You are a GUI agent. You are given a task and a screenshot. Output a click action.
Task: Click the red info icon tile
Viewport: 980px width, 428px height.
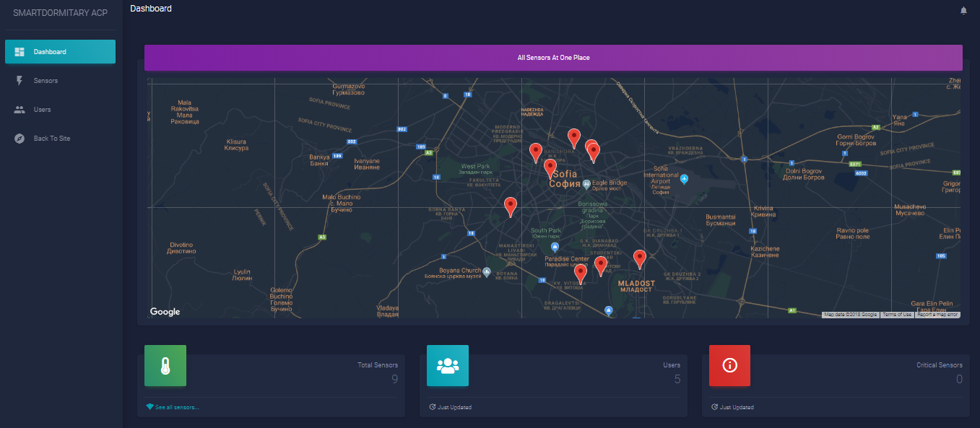pos(730,365)
